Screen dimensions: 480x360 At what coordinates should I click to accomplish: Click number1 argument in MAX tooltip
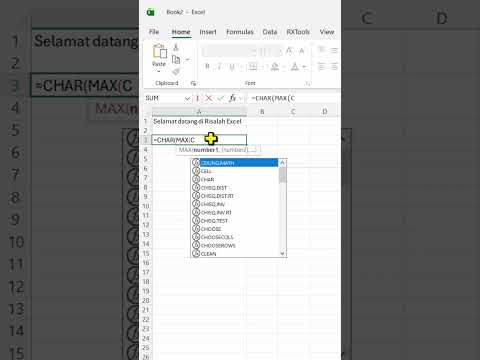[206, 150]
